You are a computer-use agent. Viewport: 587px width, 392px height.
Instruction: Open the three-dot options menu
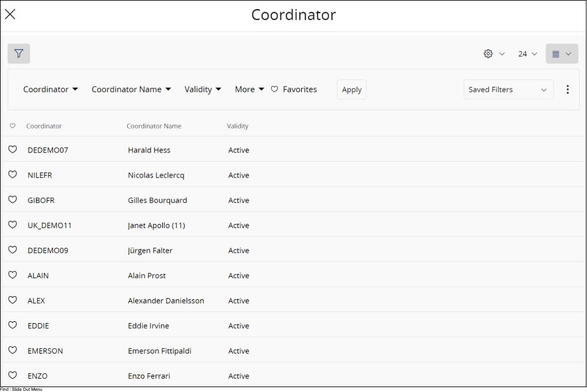(567, 90)
